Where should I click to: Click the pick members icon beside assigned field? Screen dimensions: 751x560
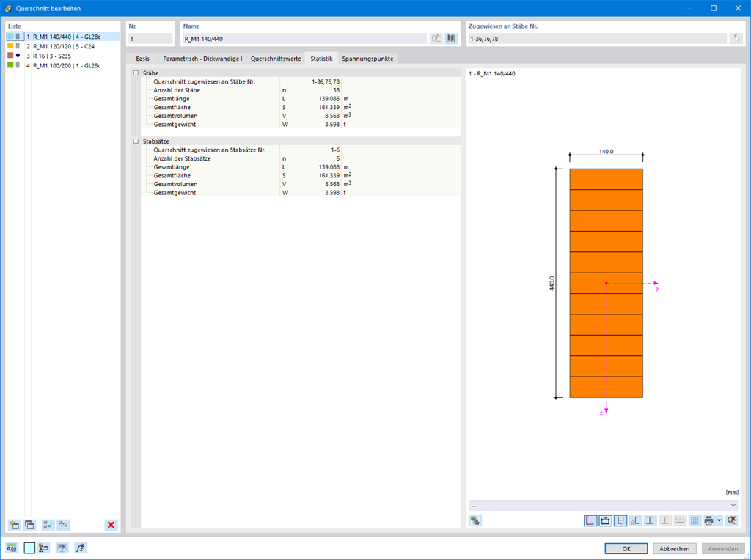[736, 39]
